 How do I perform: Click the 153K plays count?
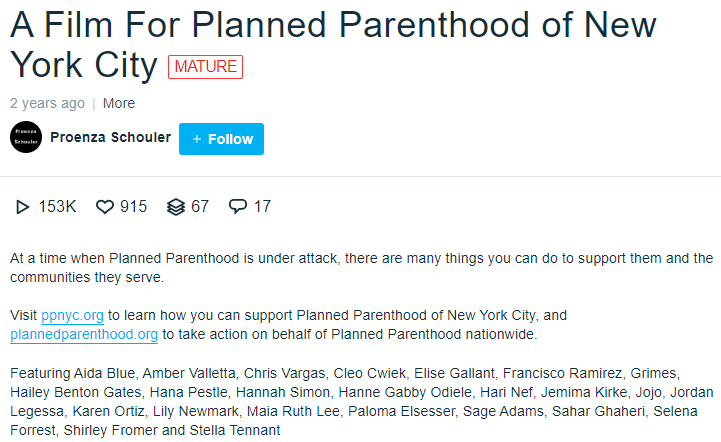pyautogui.click(x=57, y=207)
